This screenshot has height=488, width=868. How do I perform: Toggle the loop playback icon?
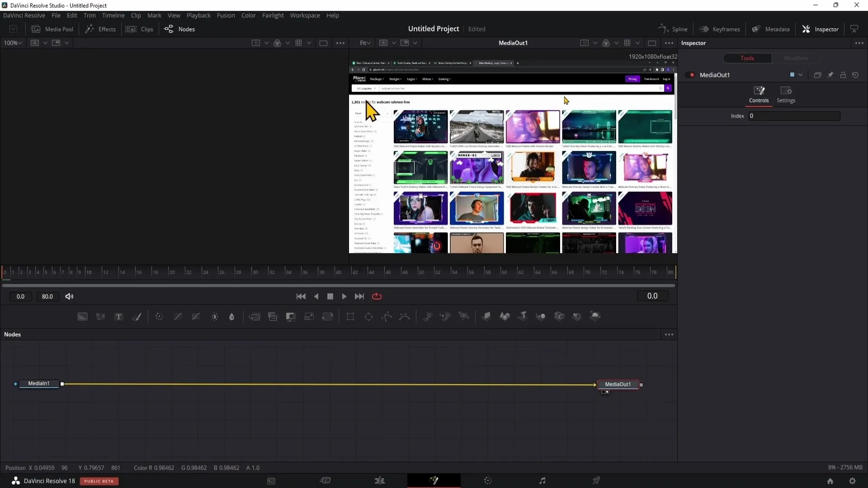coord(377,296)
